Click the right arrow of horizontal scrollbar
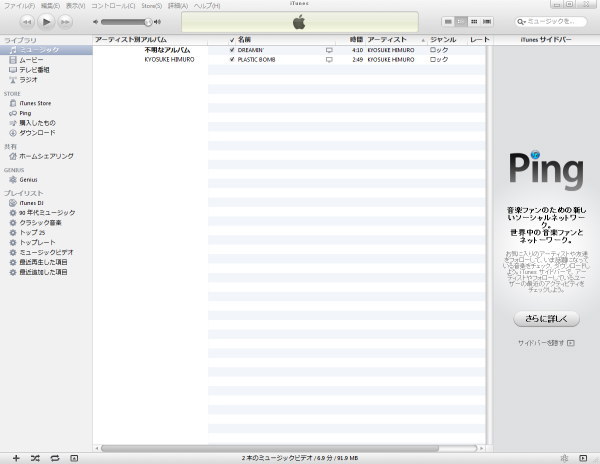 (x=482, y=448)
